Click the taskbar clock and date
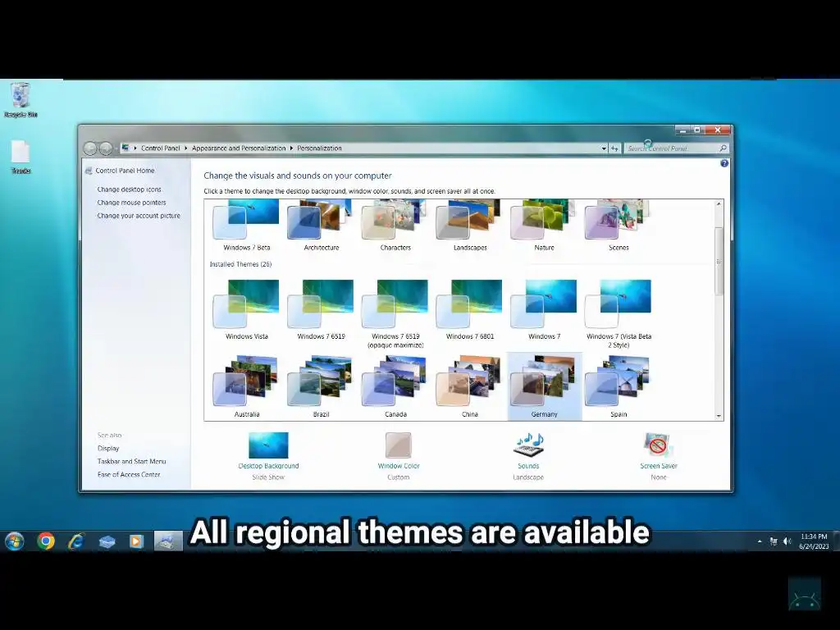The width and height of the screenshot is (840, 630). tap(814, 541)
